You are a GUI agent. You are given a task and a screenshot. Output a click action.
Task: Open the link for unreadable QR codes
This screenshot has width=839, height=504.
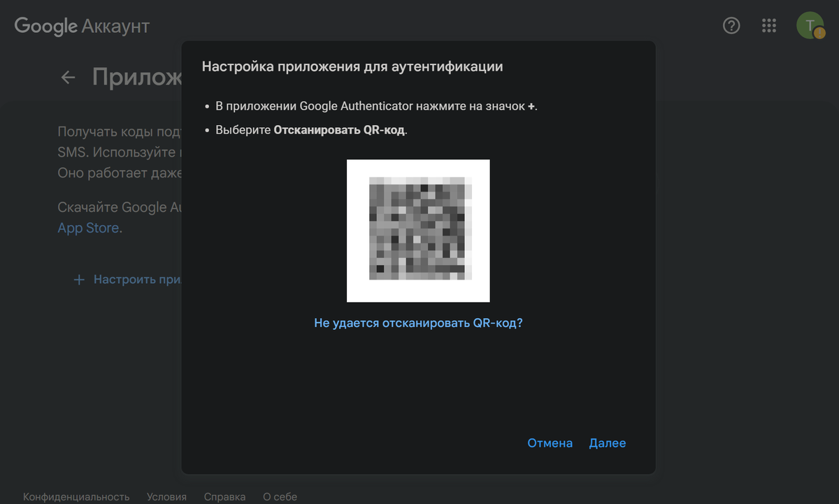(x=418, y=322)
